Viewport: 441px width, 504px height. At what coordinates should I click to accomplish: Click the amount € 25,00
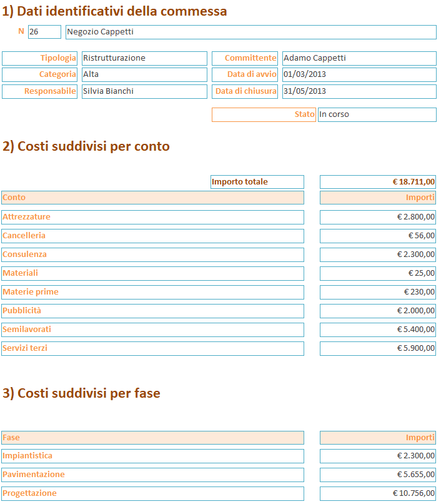click(378, 273)
